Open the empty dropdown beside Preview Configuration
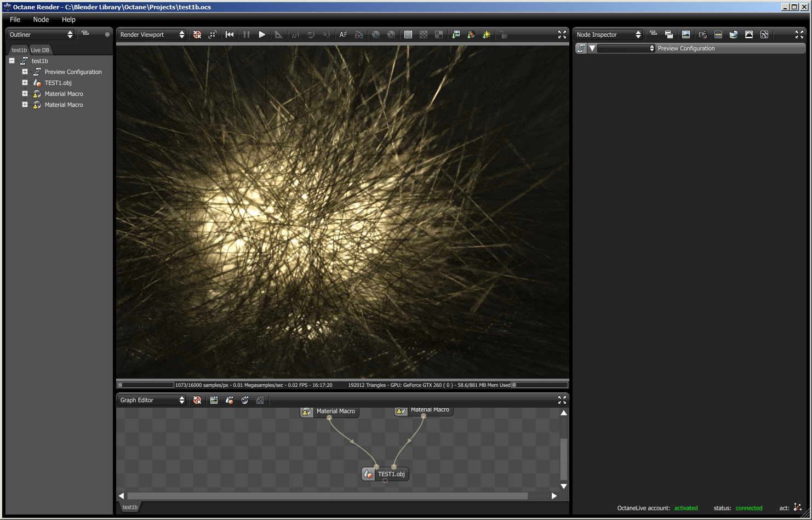812x520 pixels. click(626, 48)
